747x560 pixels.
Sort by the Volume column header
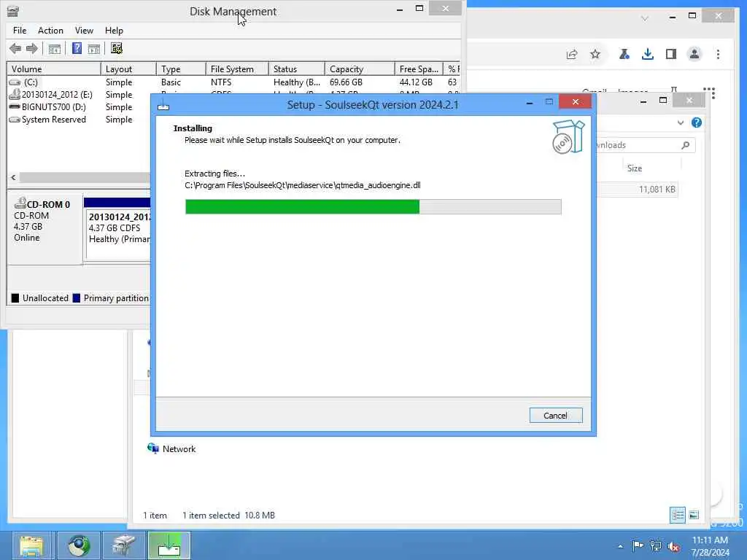tap(54, 69)
